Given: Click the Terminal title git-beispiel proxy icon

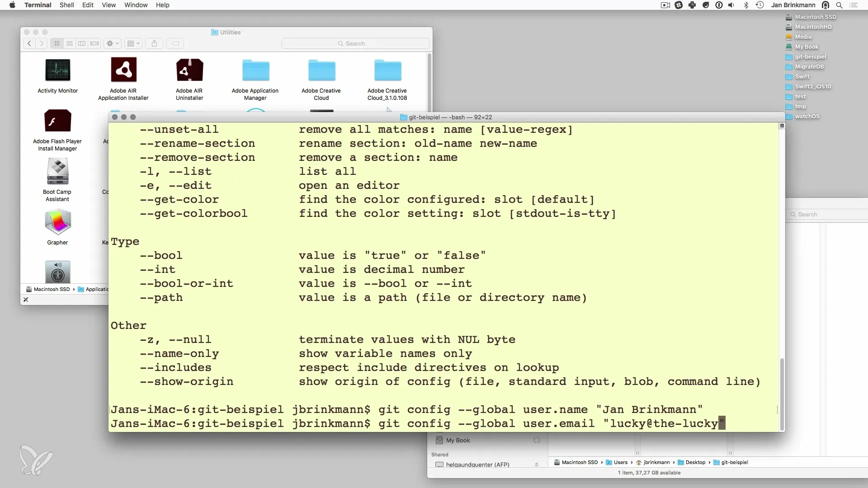Looking at the screenshot, I should [x=404, y=117].
